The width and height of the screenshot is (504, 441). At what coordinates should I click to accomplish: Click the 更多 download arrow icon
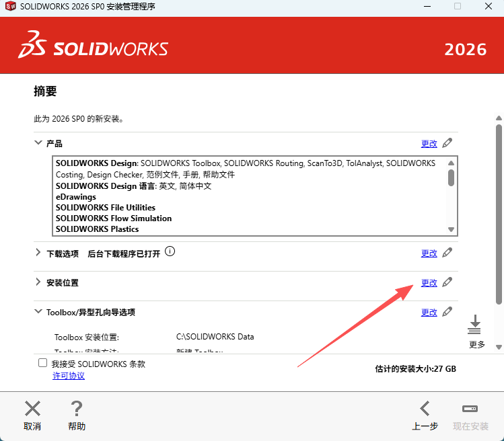coord(474,325)
